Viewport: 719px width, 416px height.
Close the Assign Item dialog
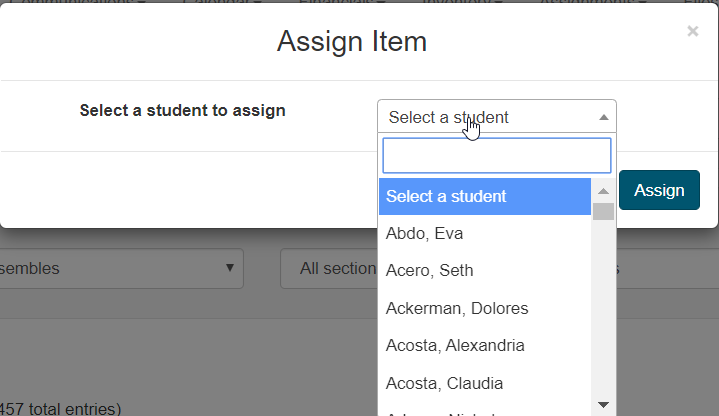click(692, 31)
